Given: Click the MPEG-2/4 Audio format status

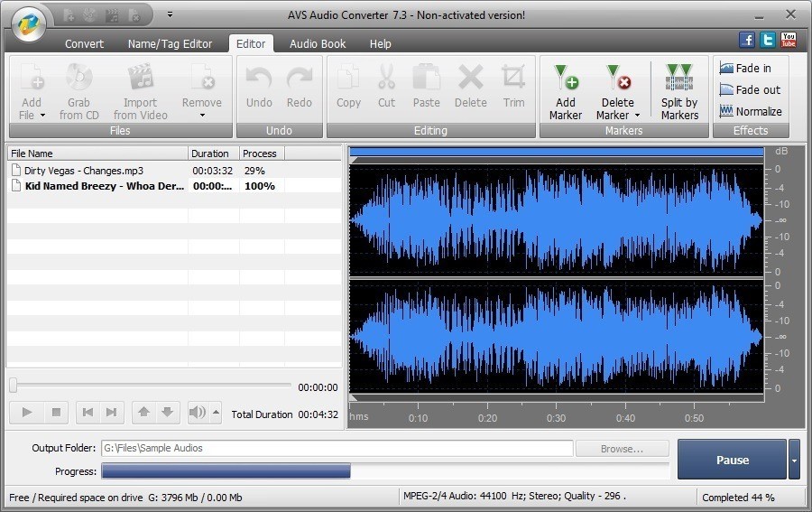Looking at the screenshot, I should (514, 496).
